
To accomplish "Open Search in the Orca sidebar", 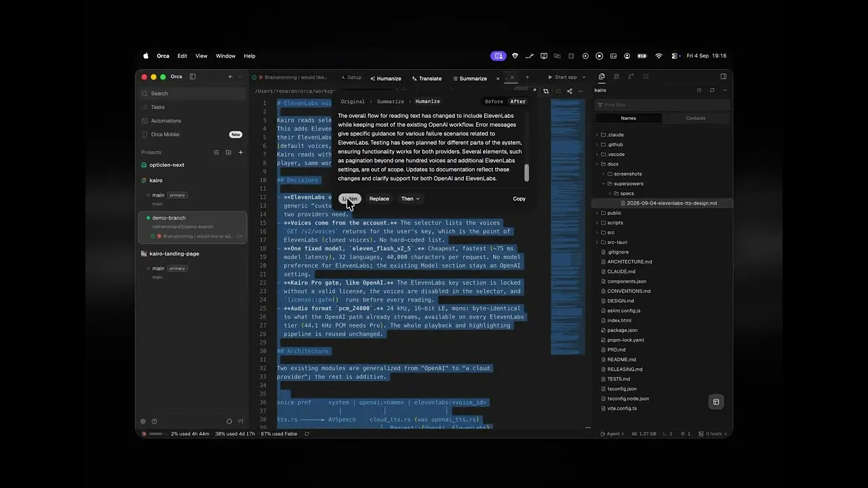I will (193, 94).
